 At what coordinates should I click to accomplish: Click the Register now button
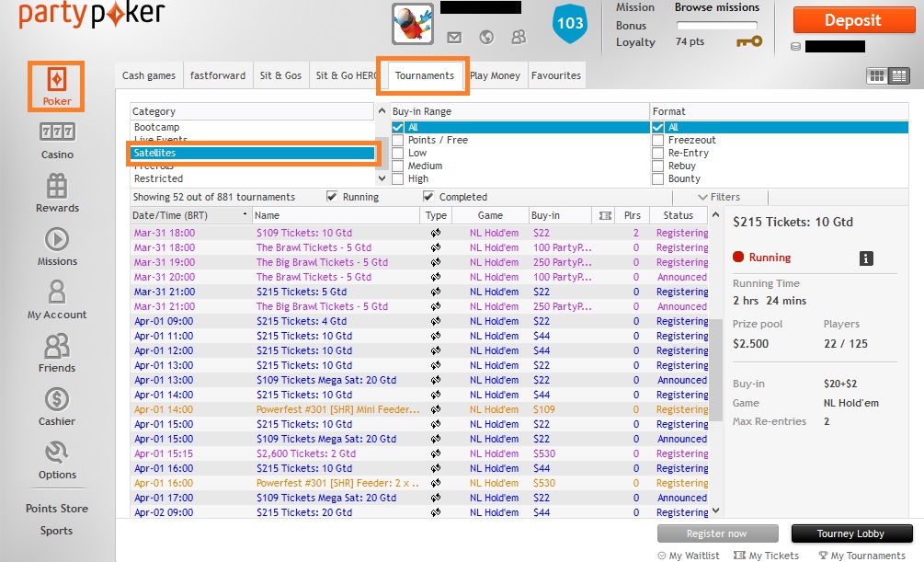(717, 533)
